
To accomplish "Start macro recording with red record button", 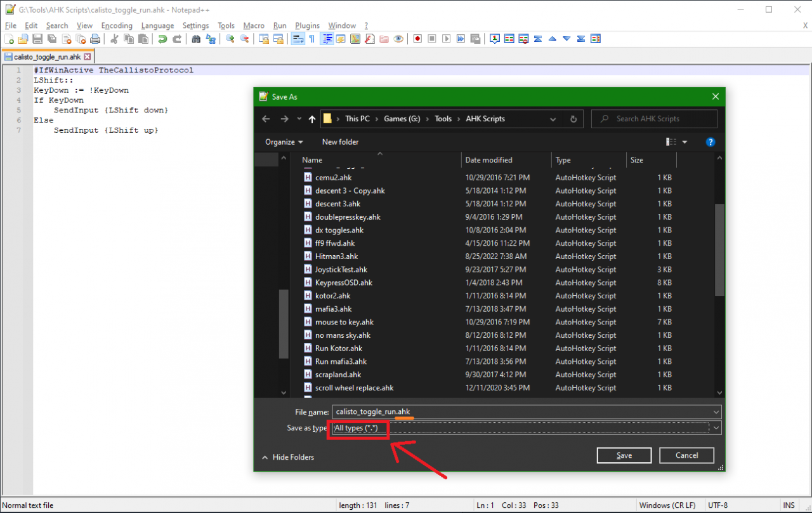I will click(x=417, y=39).
